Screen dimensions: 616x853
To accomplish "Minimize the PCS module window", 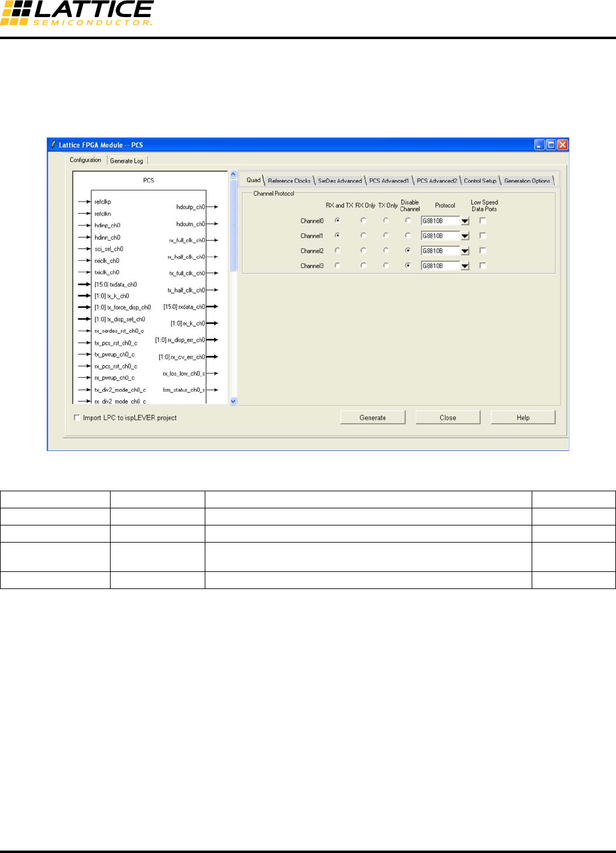I will [539, 145].
